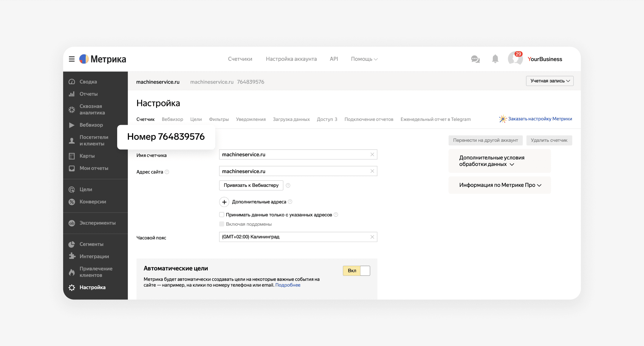Click the Удалить счетчик button
644x346 pixels.
[549, 140]
